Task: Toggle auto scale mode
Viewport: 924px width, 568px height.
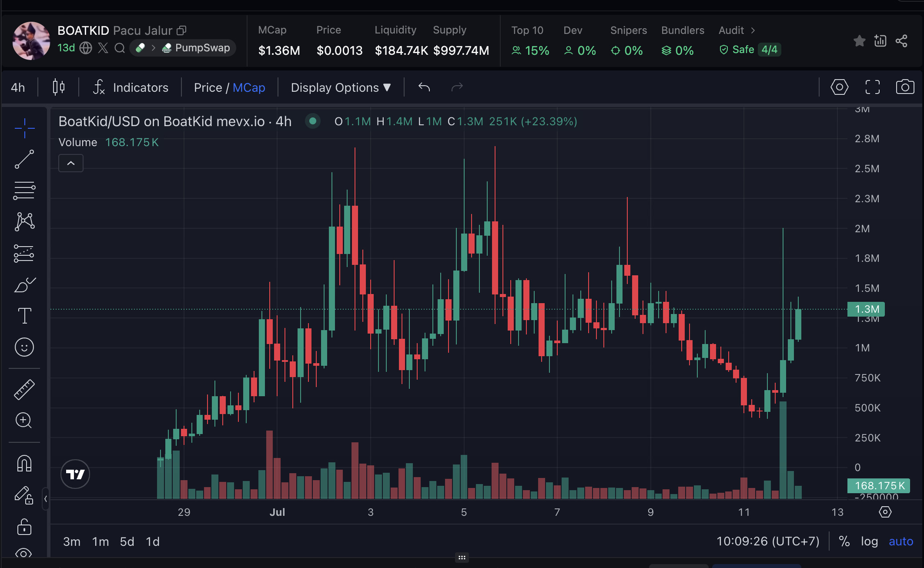Action: click(x=901, y=541)
